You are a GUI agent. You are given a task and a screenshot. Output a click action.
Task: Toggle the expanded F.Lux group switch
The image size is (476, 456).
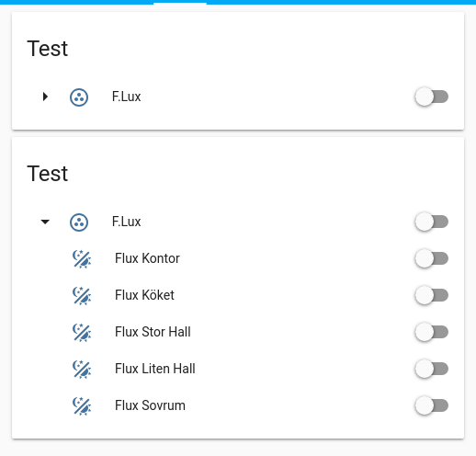pyautogui.click(x=432, y=222)
